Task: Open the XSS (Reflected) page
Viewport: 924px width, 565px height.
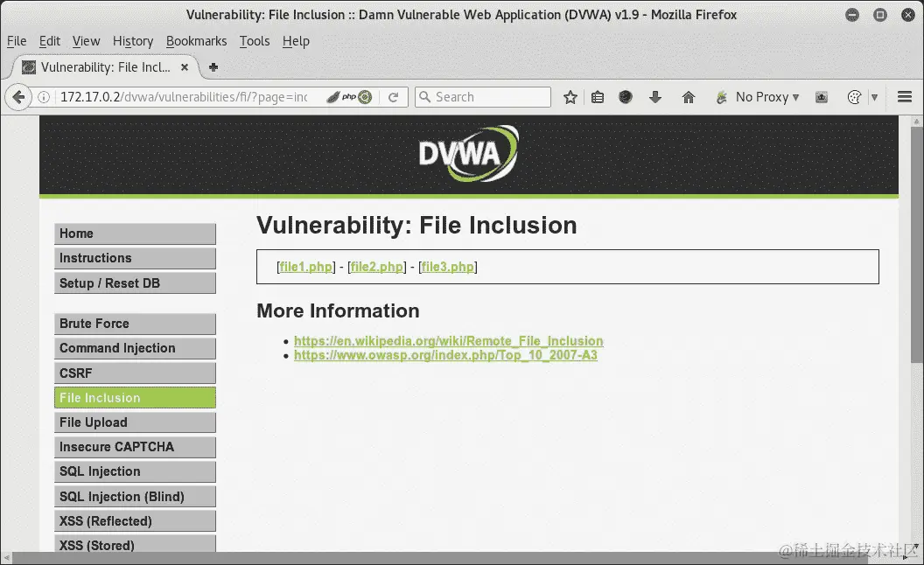Action: pyautogui.click(x=135, y=520)
